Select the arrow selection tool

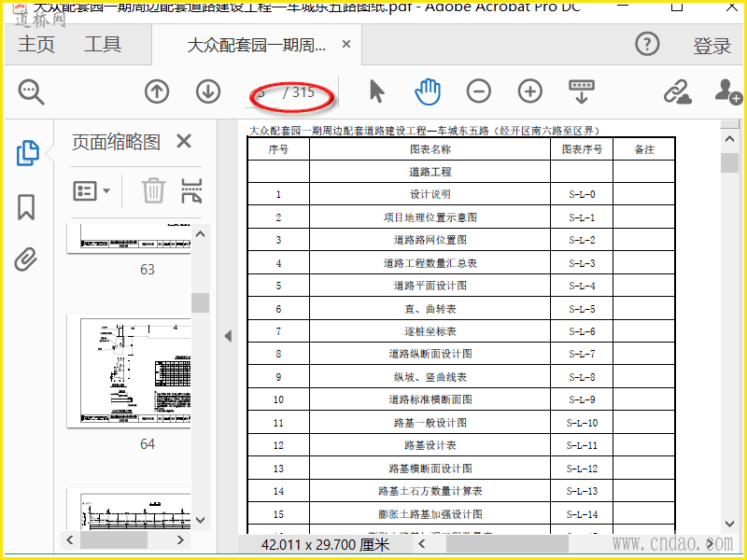click(376, 91)
